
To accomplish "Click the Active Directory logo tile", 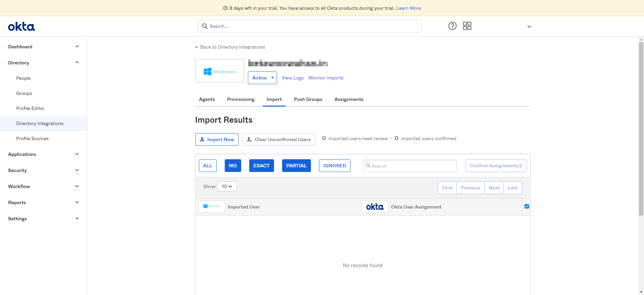I will pyautogui.click(x=220, y=71).
